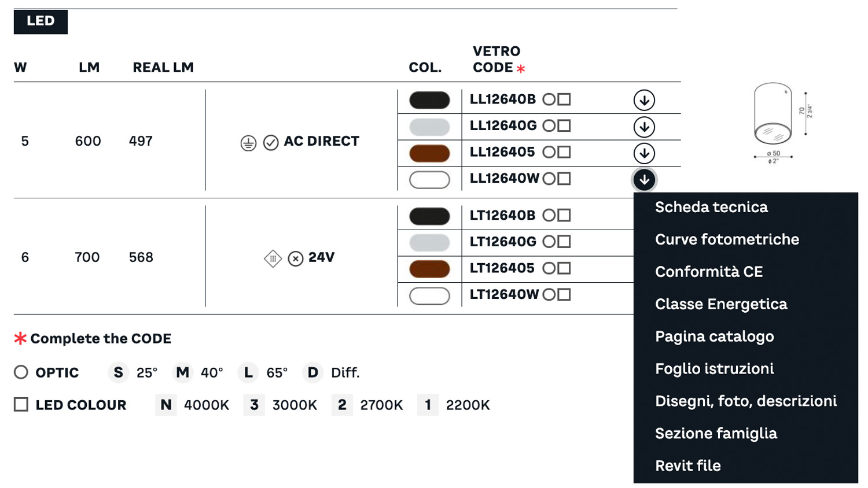Expand download options for LL12640G
Image resolution: width=868 pixels, height=488 pixels.
coord(644,127)
